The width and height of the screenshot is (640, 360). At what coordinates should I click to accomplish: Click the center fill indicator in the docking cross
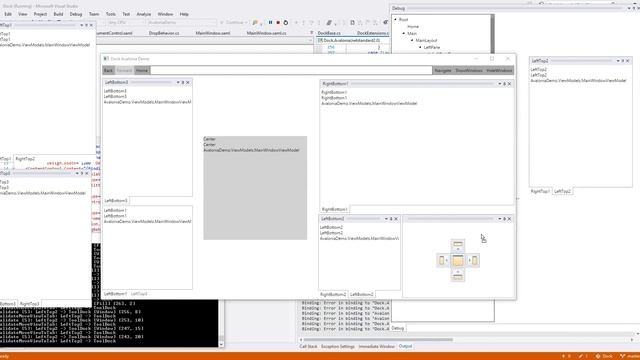(x=458, y=260)
